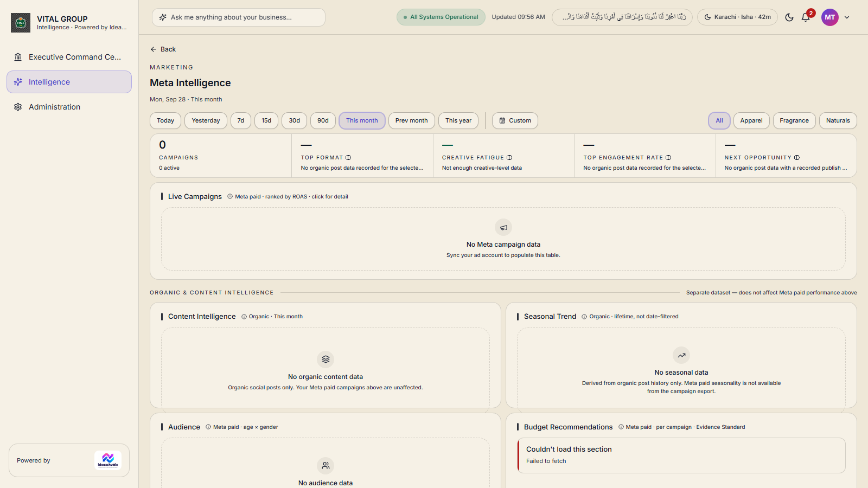This screenshot has width=868, height=488.
Task: Select This month date range
Action: pyautogui.click(x=362, y=120)
